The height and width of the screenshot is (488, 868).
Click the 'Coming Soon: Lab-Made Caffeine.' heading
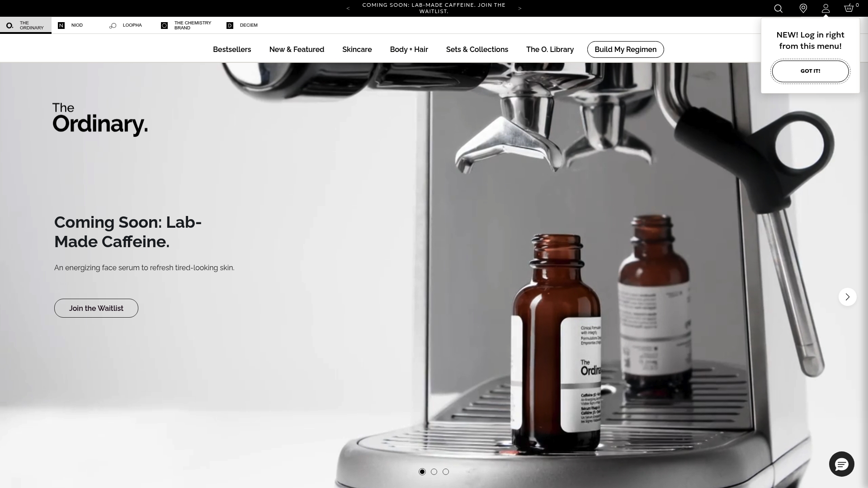click(x=128, y=232)
